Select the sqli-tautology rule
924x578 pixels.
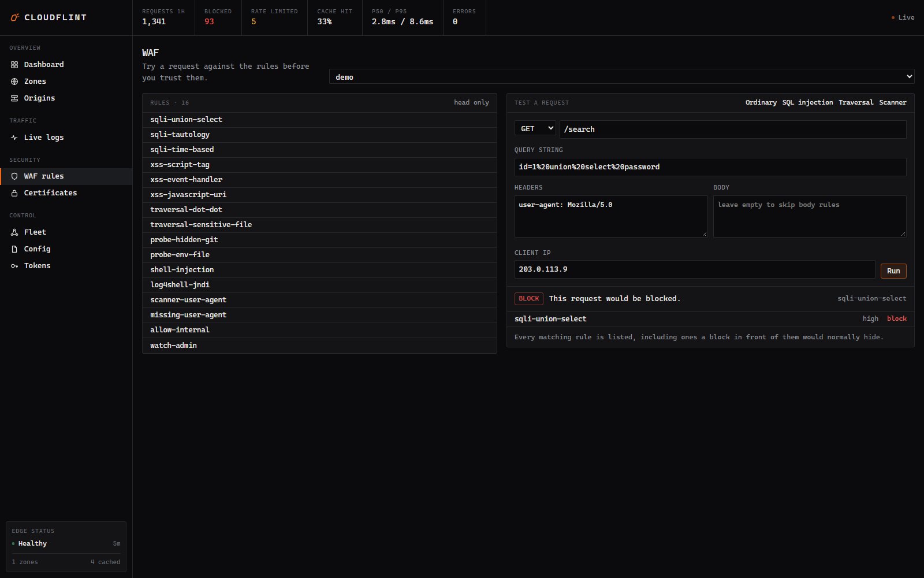point(319,135)
